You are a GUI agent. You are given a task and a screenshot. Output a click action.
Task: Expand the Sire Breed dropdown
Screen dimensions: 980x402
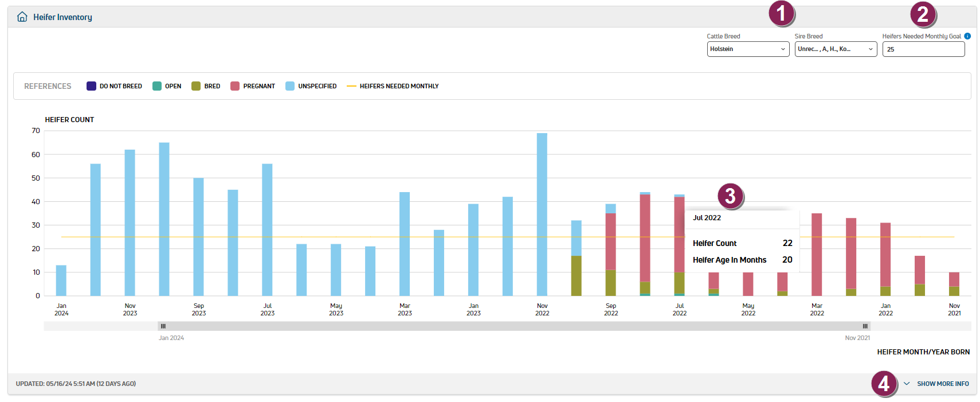(x=835, y=49)
